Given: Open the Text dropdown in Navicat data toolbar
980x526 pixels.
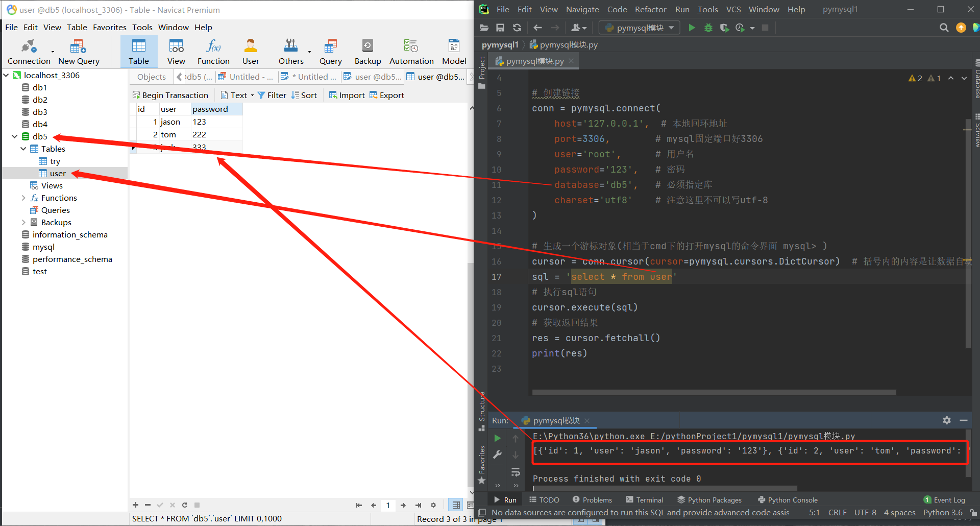Looking at the screenshot, I should 238,95.
